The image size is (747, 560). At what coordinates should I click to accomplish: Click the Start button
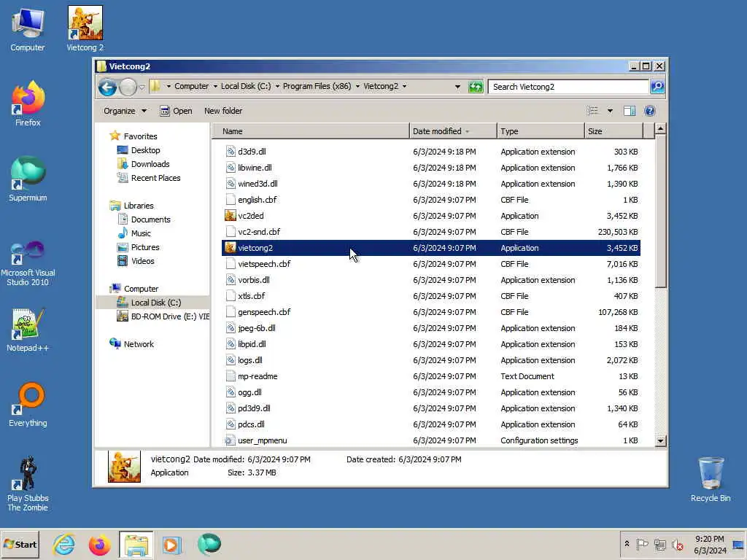click(20, 545)
